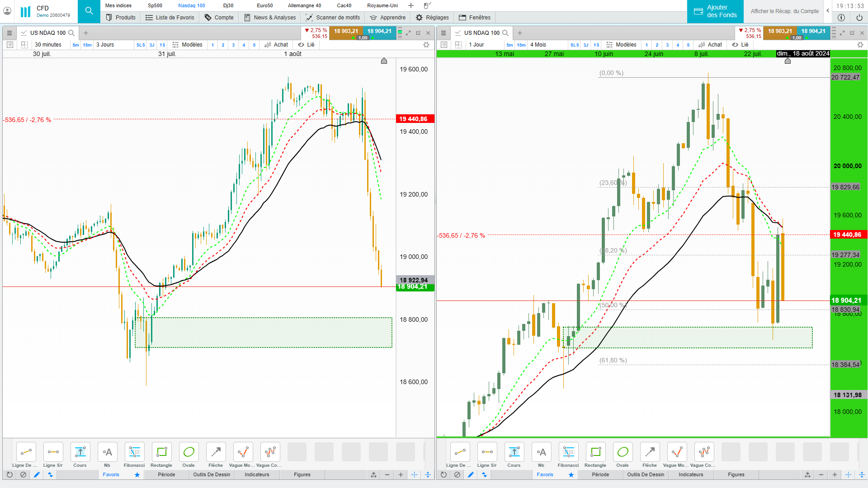Select the Fibonacci drawing tool in left panel
This screenshot has width=868, height=488.
point(134,452)
